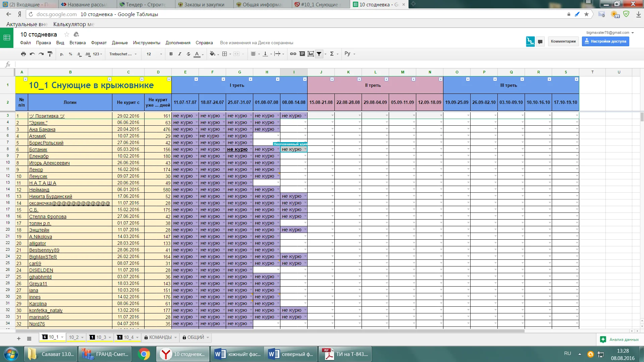This screenshot has width=644, height=362.
Task: Click the print icon in toolbar
Action: click(x=23, y=54)
